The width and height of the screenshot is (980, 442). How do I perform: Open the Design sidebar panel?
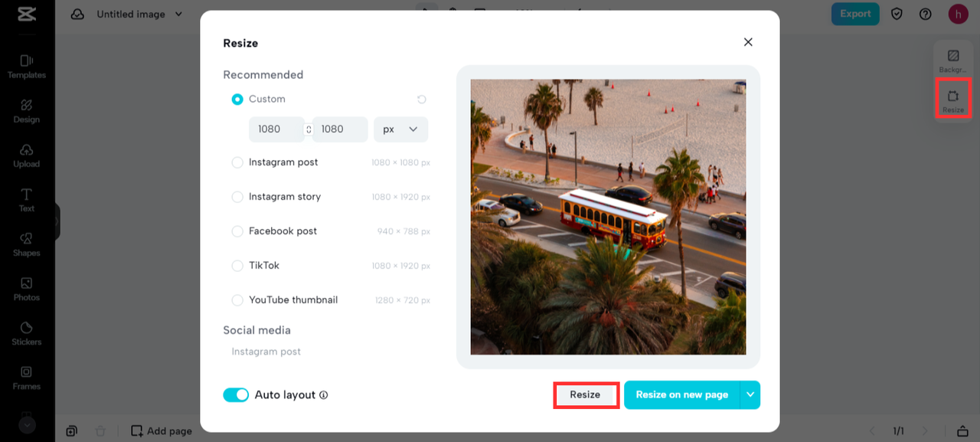[x=27, y=111]
